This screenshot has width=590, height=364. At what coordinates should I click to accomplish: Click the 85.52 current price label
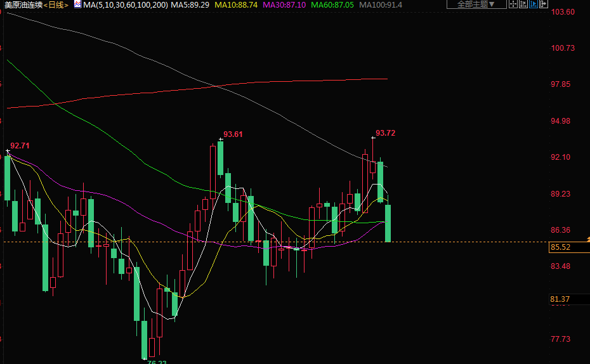(x=561, y=247)
